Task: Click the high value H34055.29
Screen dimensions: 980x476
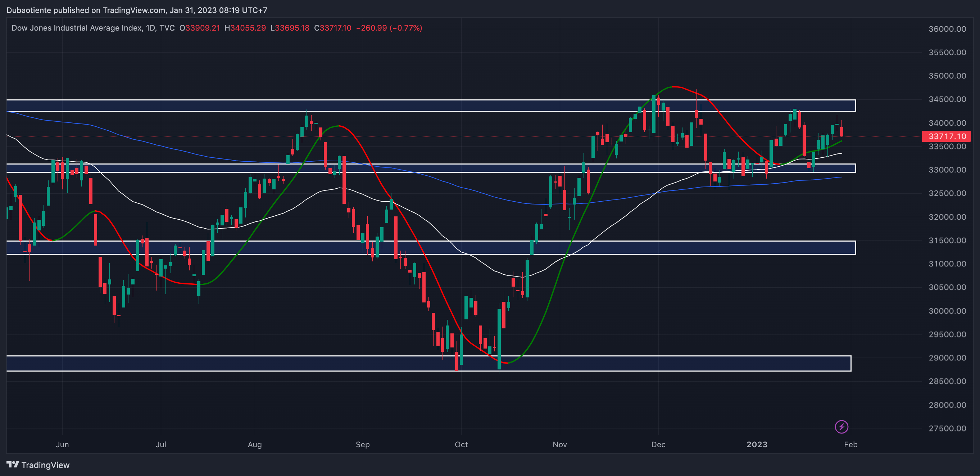Action: click(x=245, y=28)
